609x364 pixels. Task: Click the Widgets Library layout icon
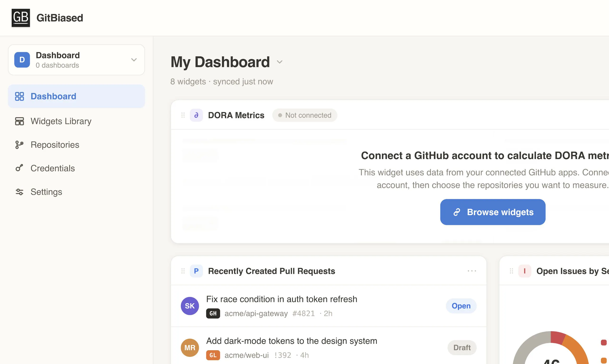(19, 121)
